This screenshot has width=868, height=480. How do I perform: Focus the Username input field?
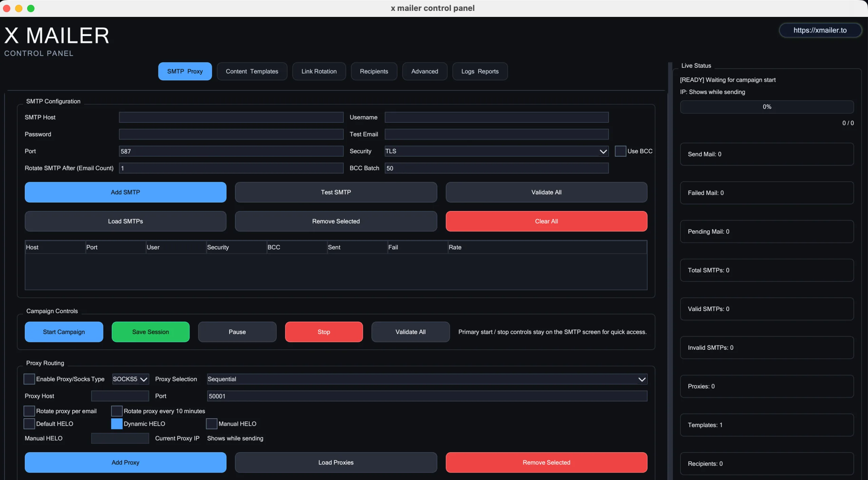point(496,117)
